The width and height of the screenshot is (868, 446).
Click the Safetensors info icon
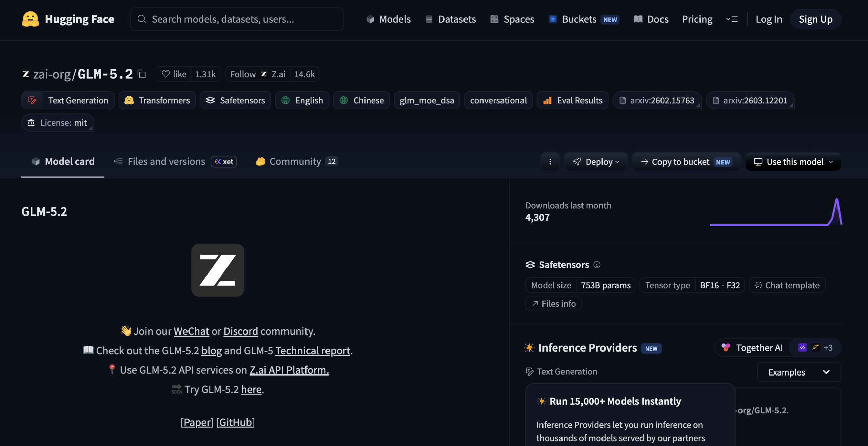[597, 265]
